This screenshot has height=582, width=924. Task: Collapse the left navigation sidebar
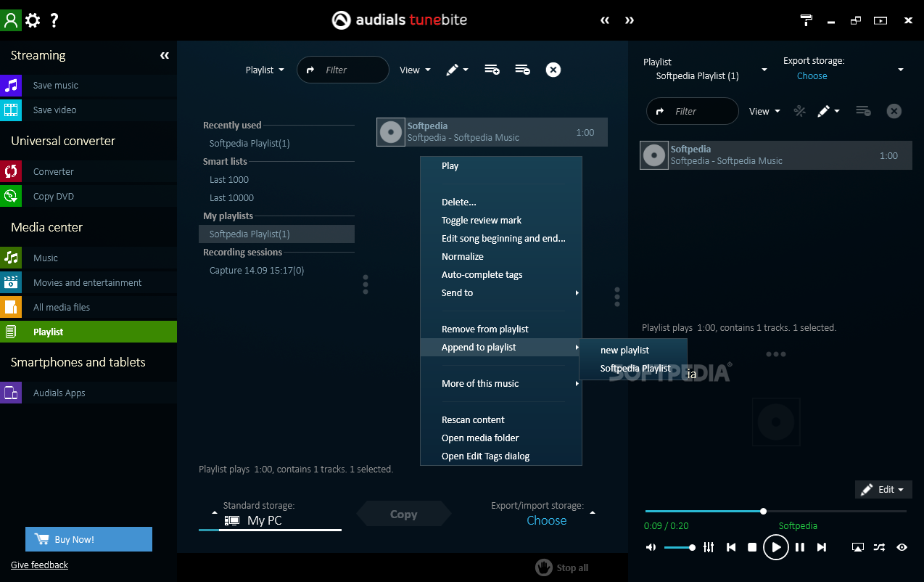165,56
